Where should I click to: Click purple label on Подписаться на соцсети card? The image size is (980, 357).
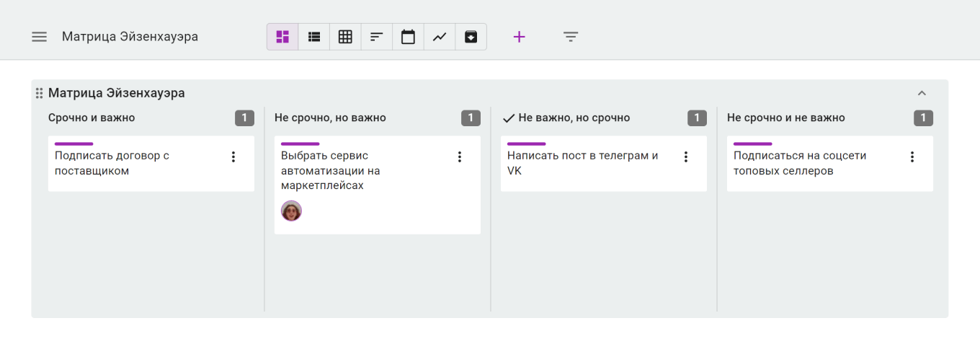[753, 144]
